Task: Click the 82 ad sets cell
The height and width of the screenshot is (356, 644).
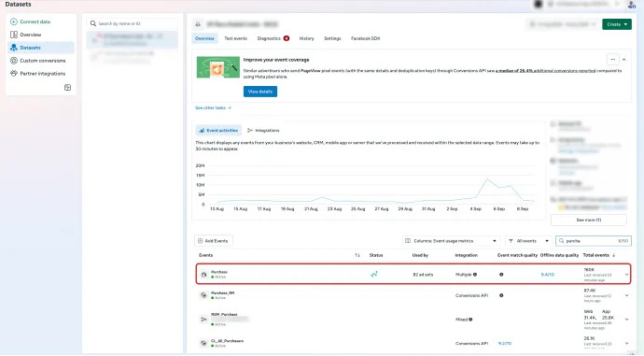Action: pyautogui.click(x=423, y=275)
